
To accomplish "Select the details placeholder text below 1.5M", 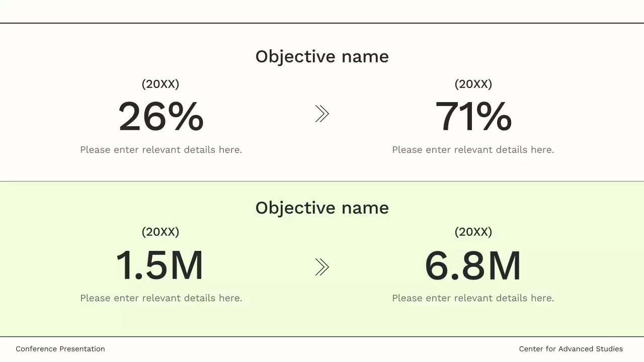I will point(161,298).
